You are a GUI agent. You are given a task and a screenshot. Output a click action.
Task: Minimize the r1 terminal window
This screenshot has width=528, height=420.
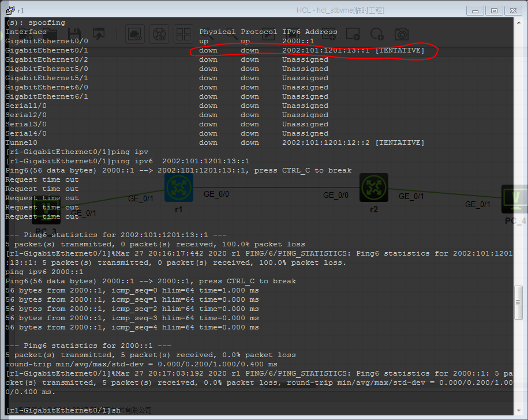[x=475, y=11]
